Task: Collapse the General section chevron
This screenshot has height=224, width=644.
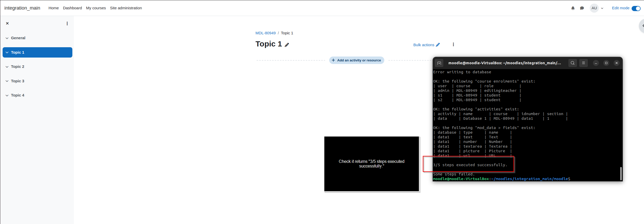Action: pos(7,38)
